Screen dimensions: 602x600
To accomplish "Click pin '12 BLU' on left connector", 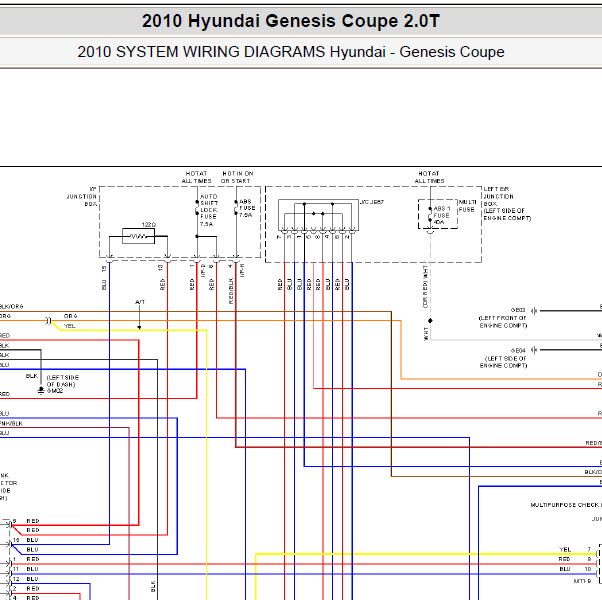I will (26, 579).
